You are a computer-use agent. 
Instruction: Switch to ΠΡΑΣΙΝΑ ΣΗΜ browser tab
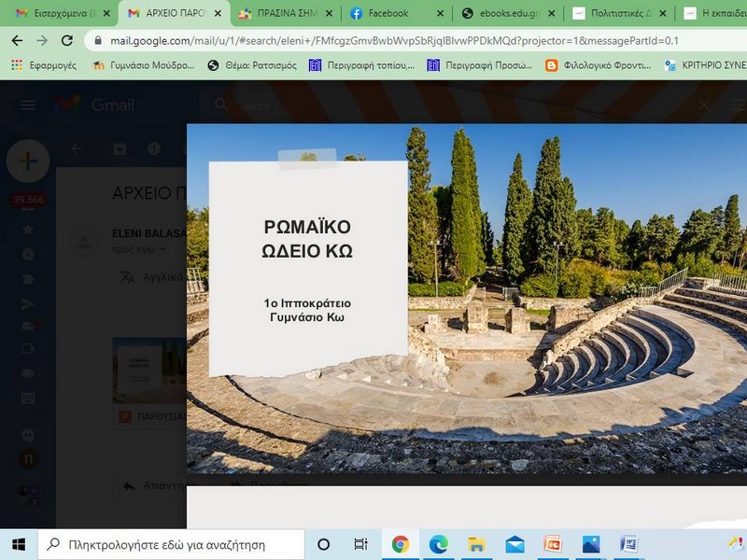coord(287,13)
